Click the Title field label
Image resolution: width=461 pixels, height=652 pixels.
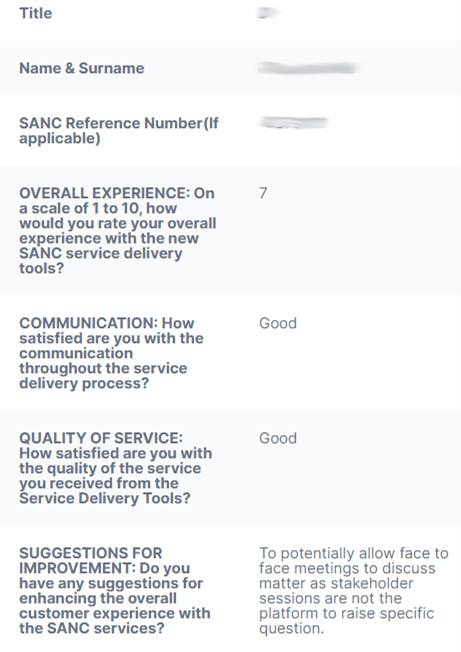point(36,13)
